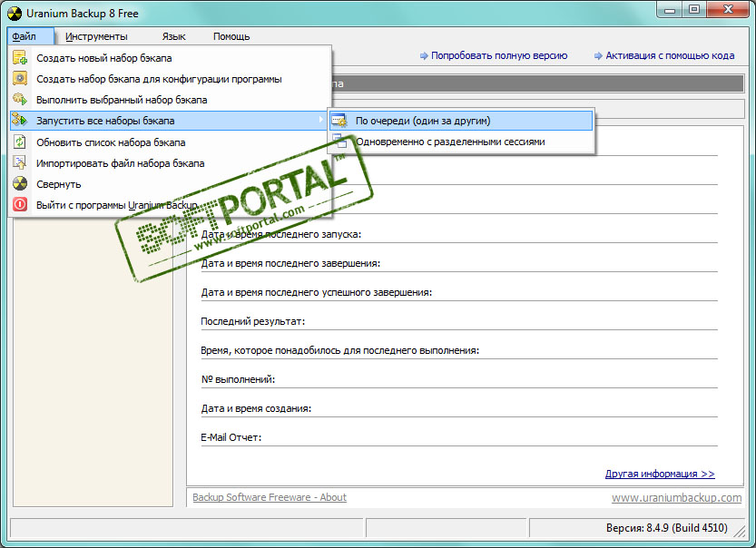
Task: Click the Версия: 8.4.9 (Build 4510) status text
Action: [667, 528]
